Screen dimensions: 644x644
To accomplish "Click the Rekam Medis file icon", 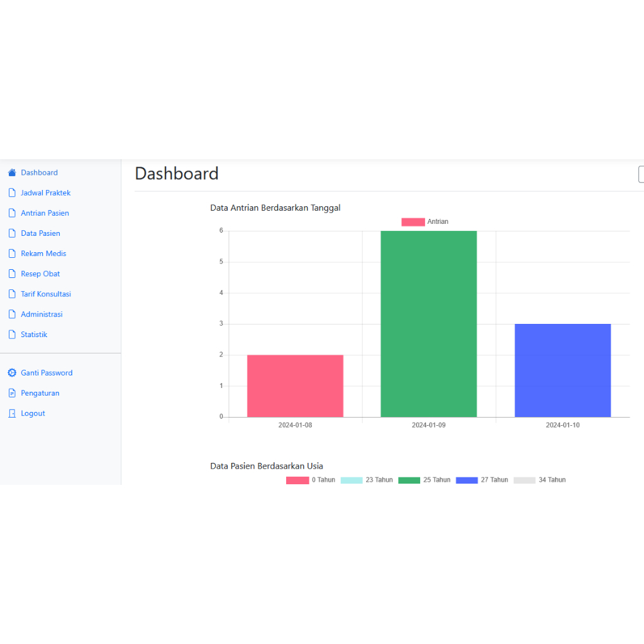I will coord(12,253).
